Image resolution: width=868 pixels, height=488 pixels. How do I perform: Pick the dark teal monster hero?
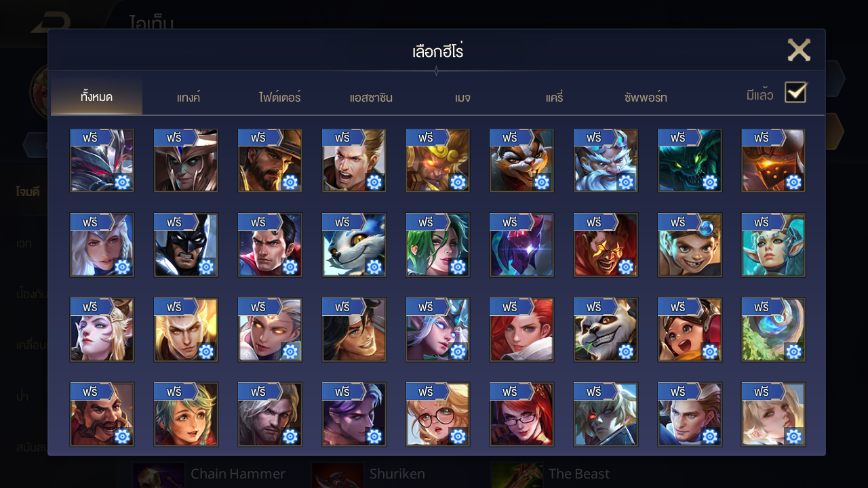[x=690, y=161]
